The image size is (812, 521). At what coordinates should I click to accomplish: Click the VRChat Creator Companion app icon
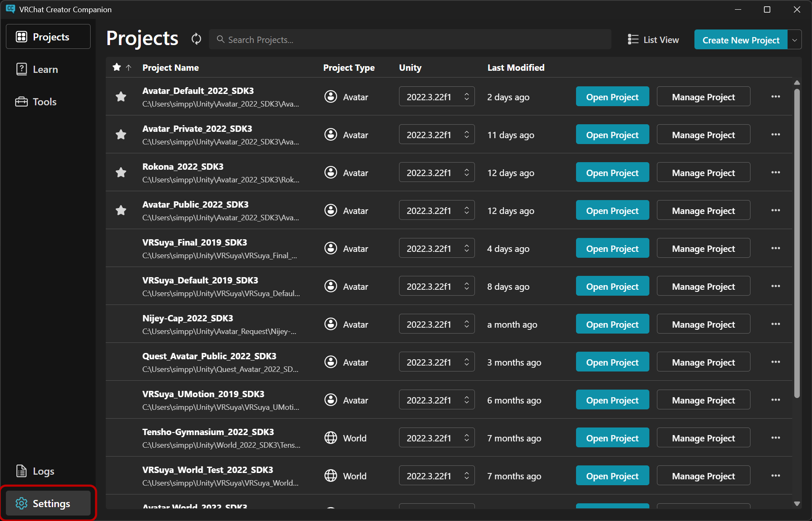click(x=11, y=9)
